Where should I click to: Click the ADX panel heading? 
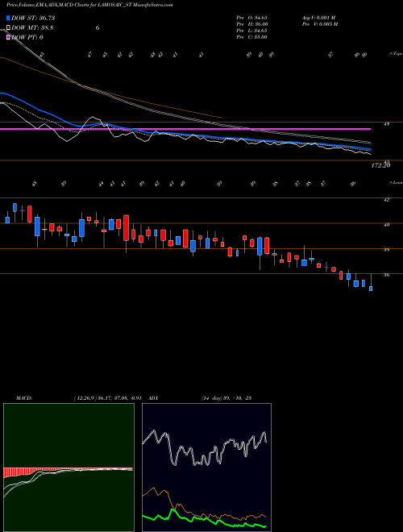tap(153, 398)
